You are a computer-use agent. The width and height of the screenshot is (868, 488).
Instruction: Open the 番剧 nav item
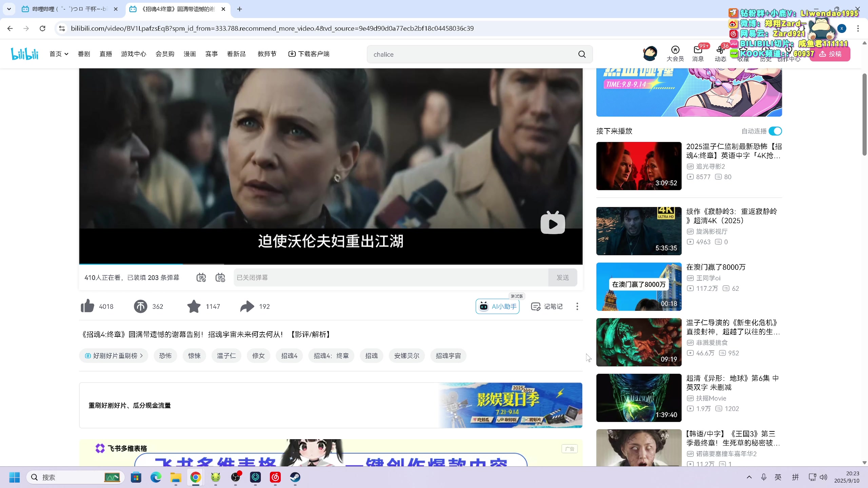(x=84, y=54)
